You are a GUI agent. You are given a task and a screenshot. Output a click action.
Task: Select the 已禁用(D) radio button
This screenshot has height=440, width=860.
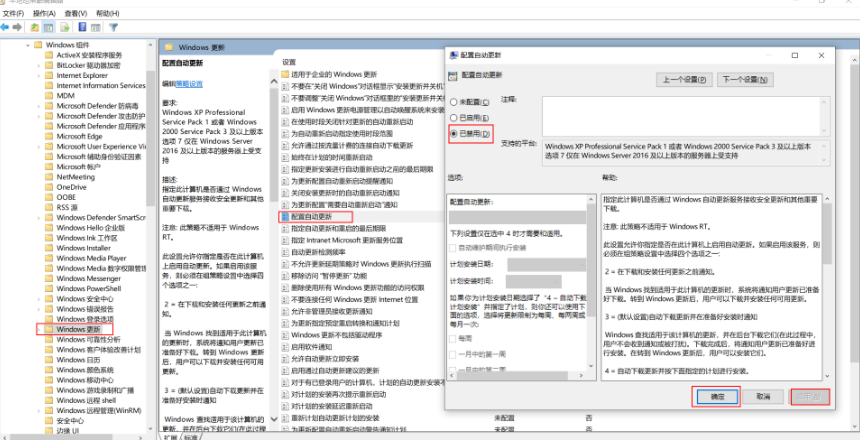[x=454, y=133]
